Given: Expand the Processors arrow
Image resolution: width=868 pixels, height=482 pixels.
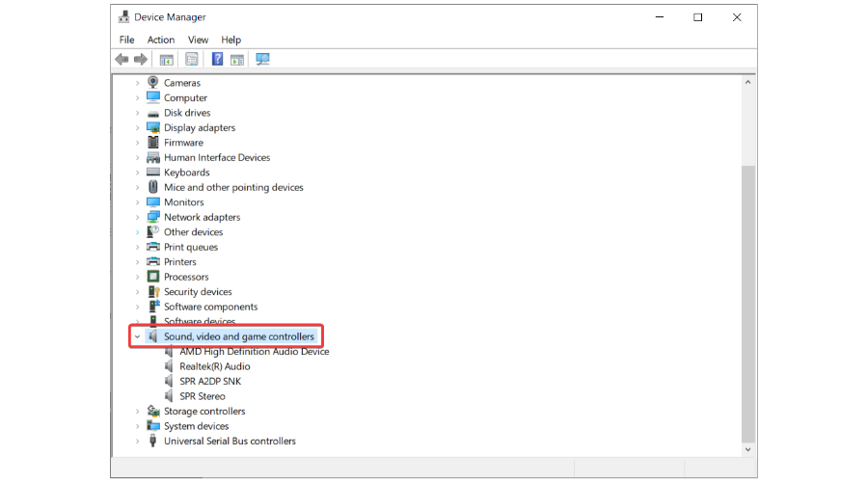Looking at the screenshot, I should [x=137, y=278].
